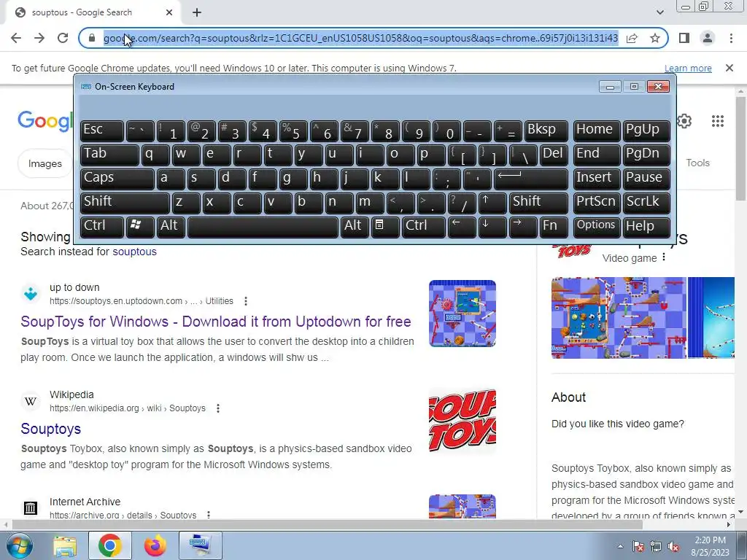Open Chrome profile avatar

point(708,38)
